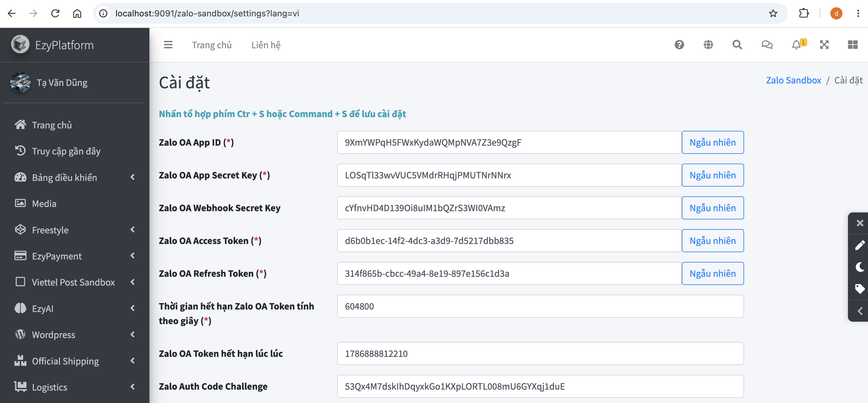Click the user avatar of Tạ Văn Dũng
868x403 pixels.
tap(20, 83)
